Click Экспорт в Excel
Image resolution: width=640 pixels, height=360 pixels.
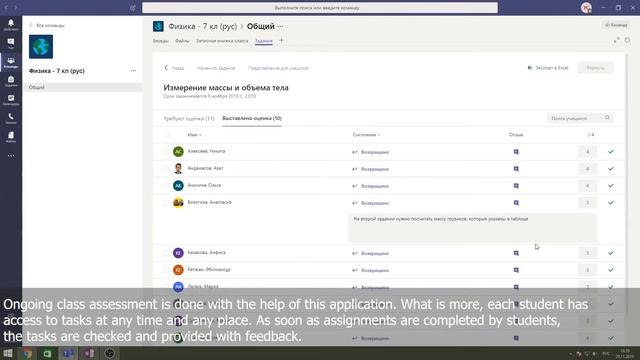click(x=548, y=68)
